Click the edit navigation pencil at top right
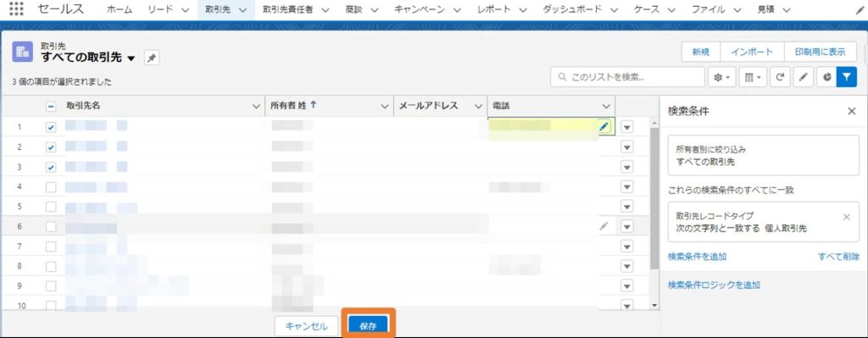868x338 pixels. 860,9
